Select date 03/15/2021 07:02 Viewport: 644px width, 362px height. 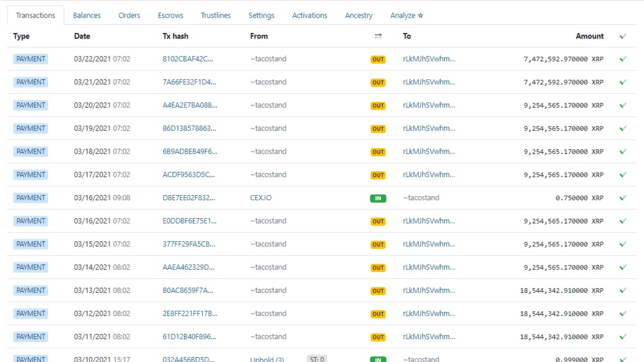click(102, 244)
